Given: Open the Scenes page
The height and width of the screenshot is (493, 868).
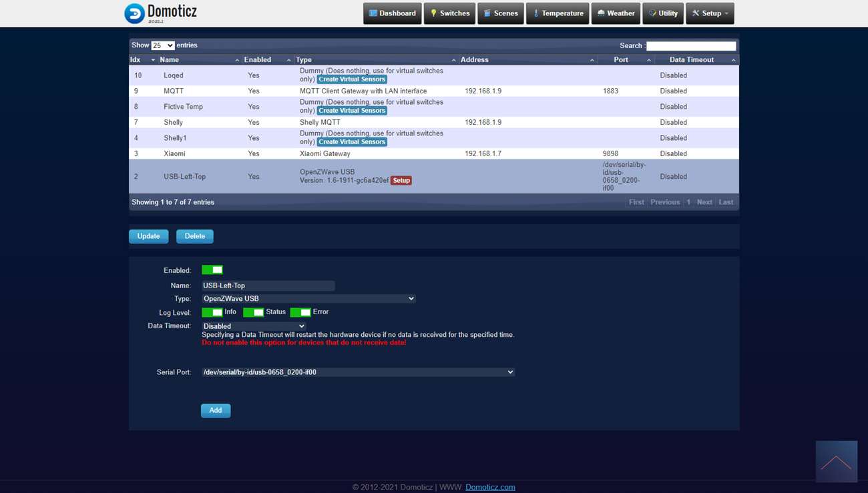Looking at the screenshot, I should coord(500,13).
